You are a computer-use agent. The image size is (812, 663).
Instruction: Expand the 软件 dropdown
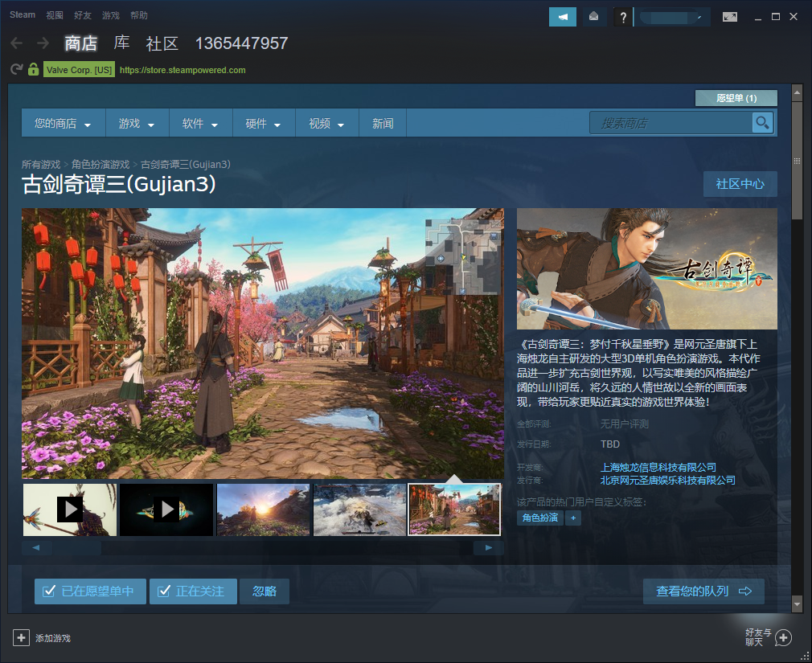[x=201, y=123]
